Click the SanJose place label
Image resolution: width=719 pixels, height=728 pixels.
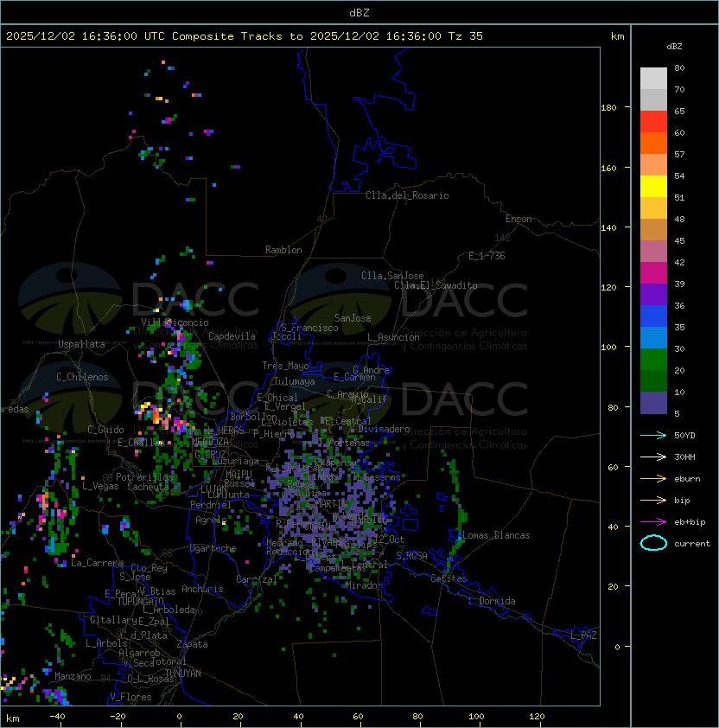coord(353,318)
